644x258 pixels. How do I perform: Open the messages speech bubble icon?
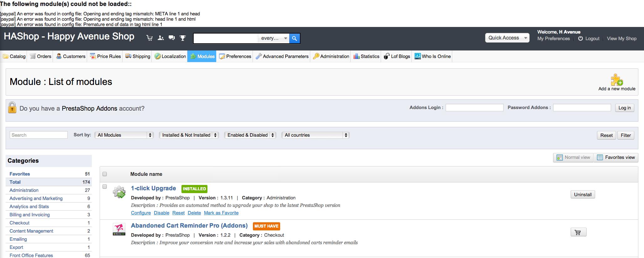point(172,38)
